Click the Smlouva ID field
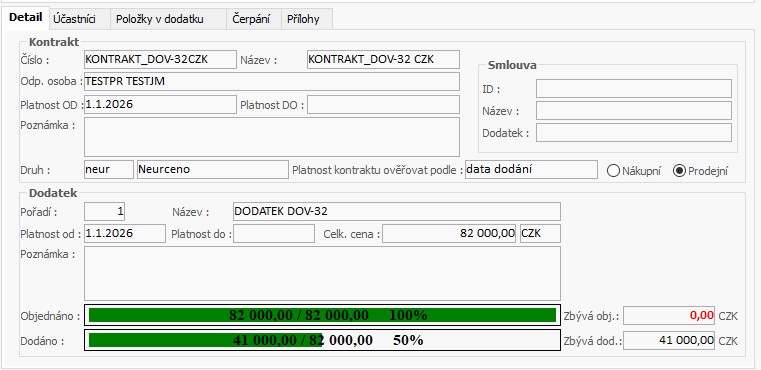 pyautogui.click(x=634, y=89)
